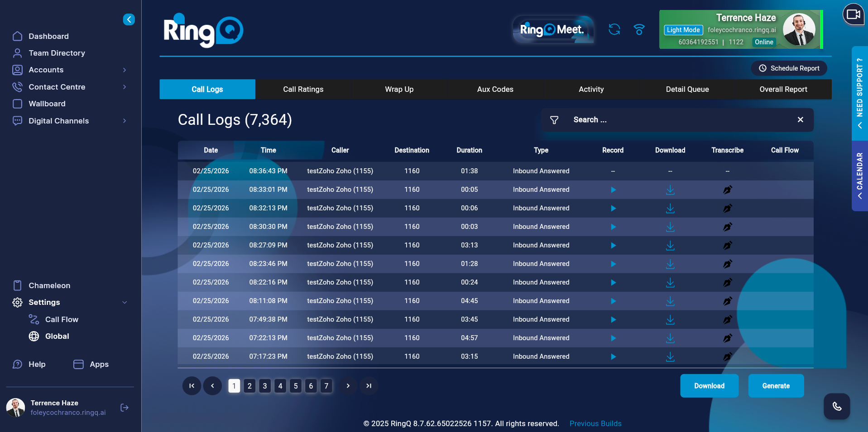Check connection status via the wifi icon

[639, 29]
